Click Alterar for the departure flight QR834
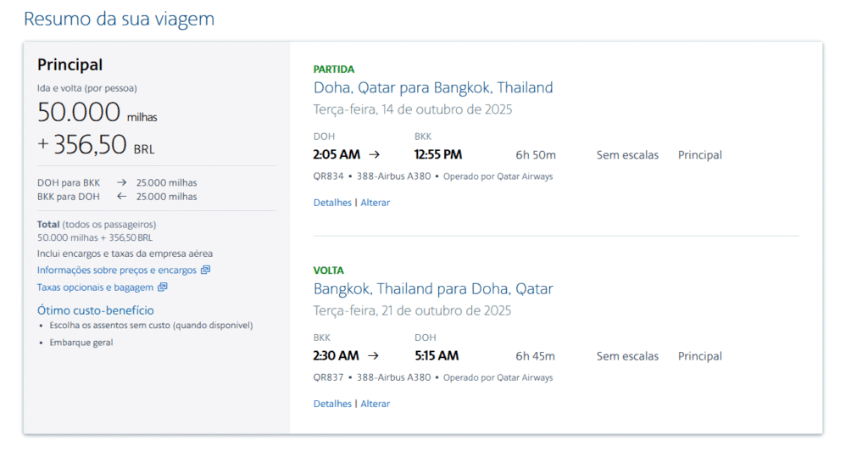Image resolution: width=868 pixels, height=452 pixels. click(375, 203)
